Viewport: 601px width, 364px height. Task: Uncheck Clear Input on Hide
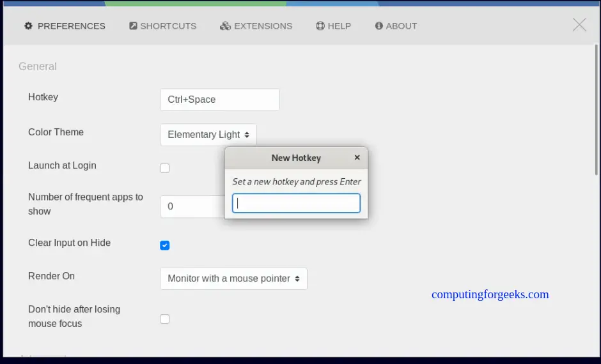coord(165,245)
